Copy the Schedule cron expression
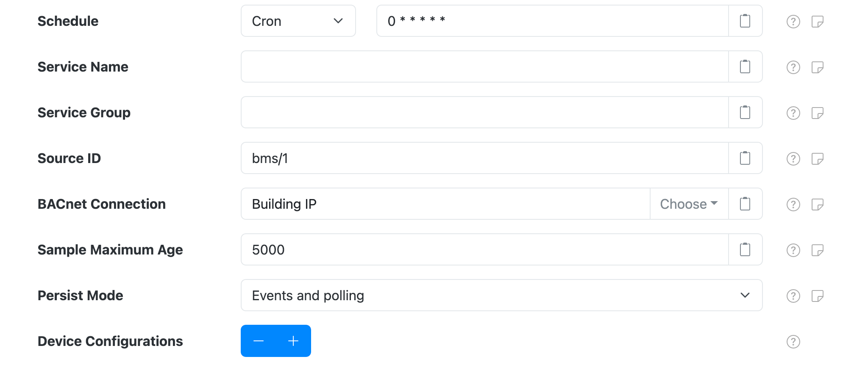Screen dimensions: 868x365 click(745, 20)
